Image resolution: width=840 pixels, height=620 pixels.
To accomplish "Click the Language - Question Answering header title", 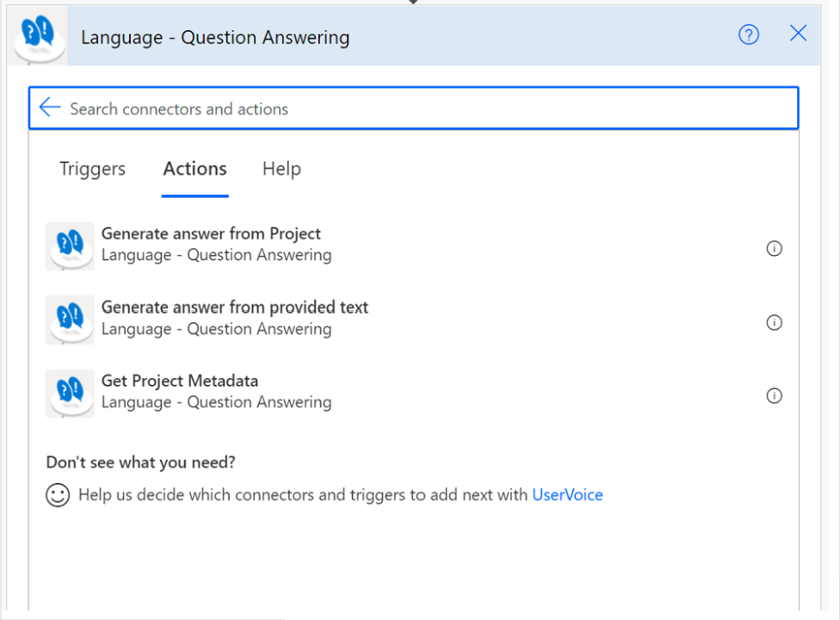I will [x=215, y=37].
